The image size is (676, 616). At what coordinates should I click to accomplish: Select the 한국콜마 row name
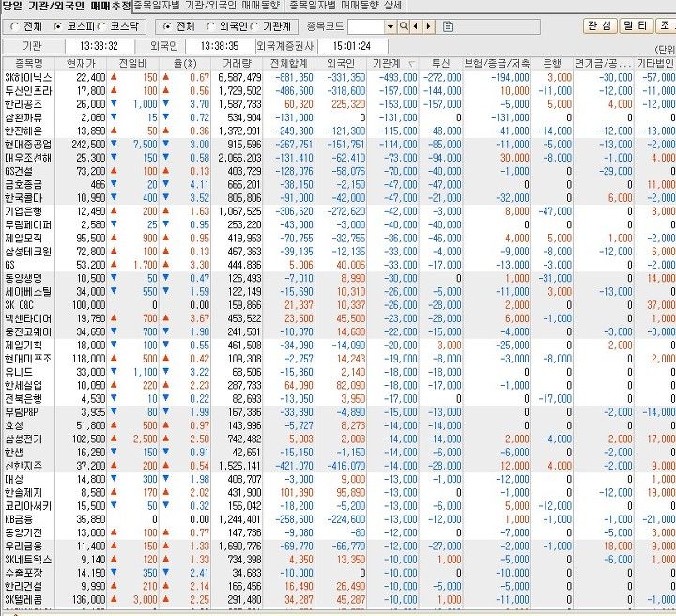(23, 198)
